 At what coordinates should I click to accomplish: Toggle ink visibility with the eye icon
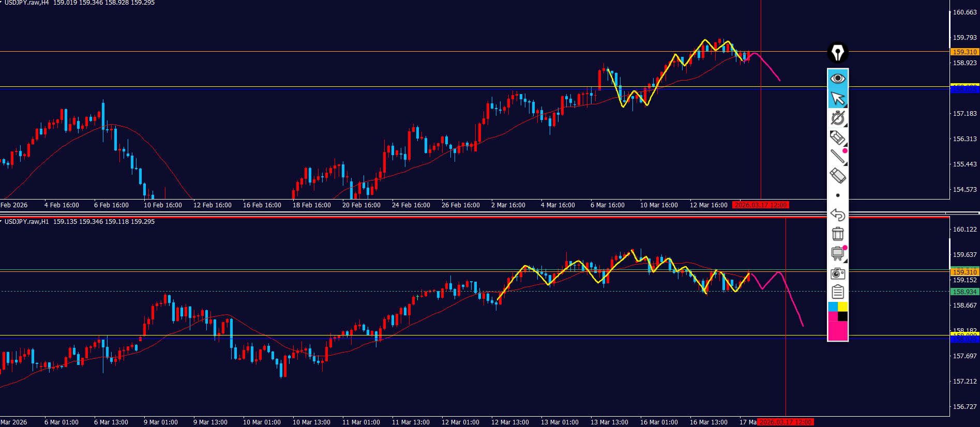pyautogui.click(x=837, y=78)
